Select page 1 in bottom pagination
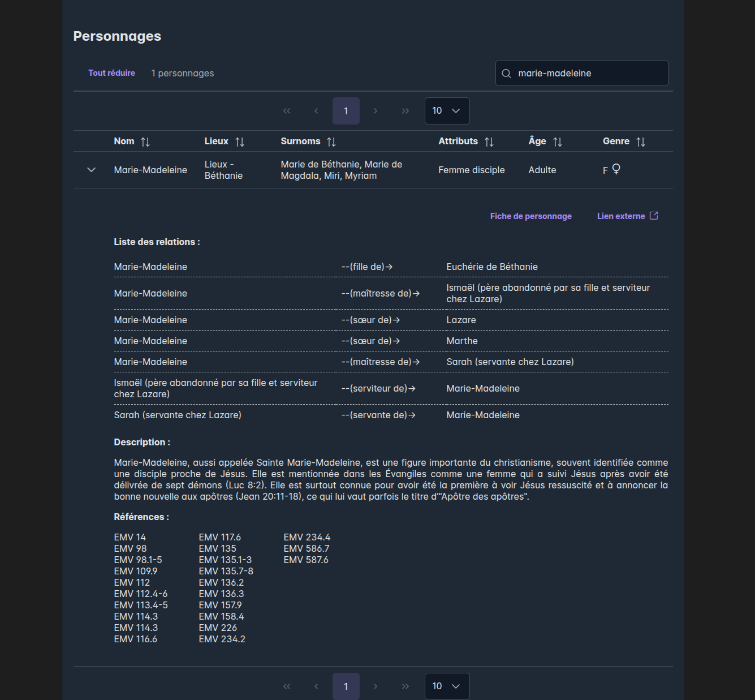The image size is (755, 700). pos(346,686)
